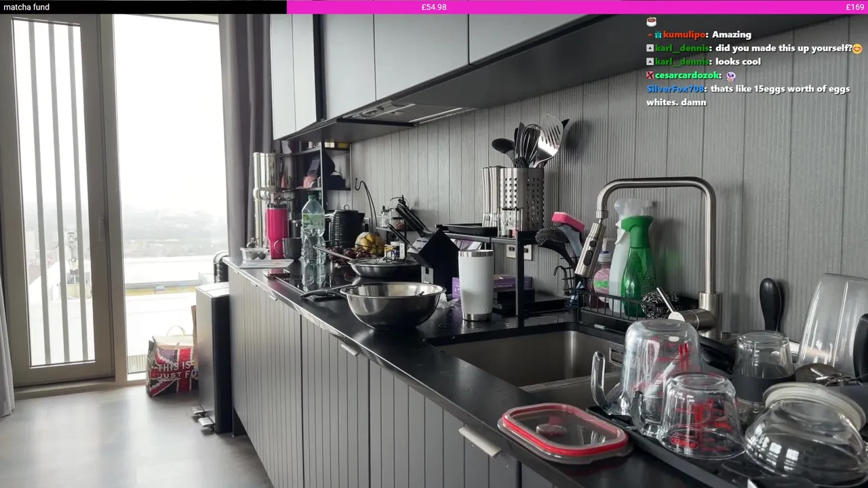Click the teal badge beside kumulipo's name

pos(658,35)
